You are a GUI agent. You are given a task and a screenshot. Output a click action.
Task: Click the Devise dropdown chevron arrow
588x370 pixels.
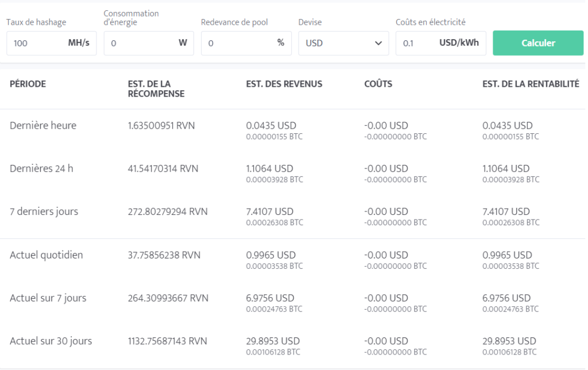point(379,43)
